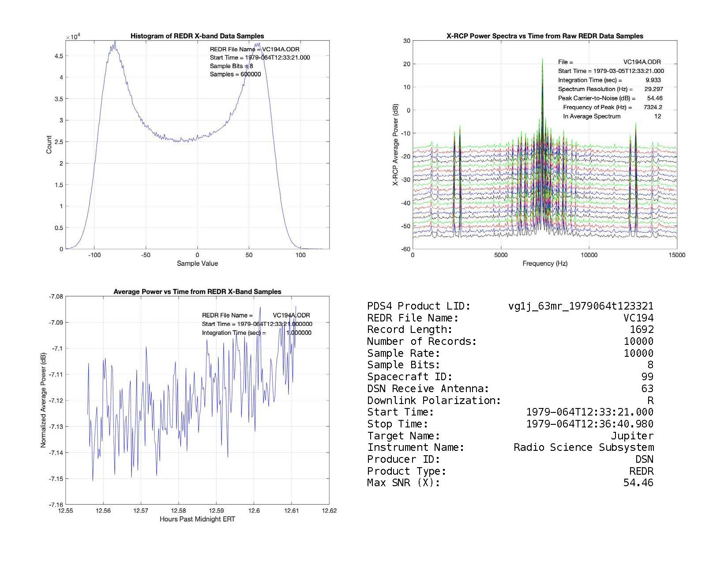Click the ×10⁴ exponent label above histogram
The height and width of the screenshot is (563, 728).
72,37
